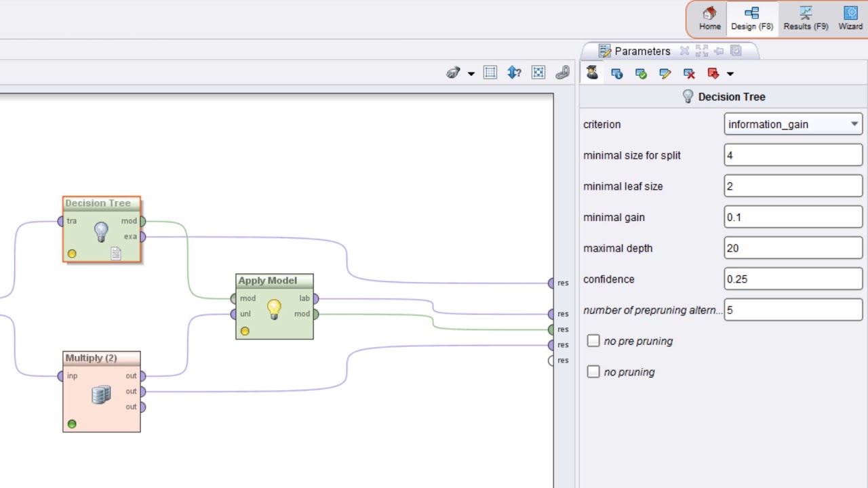
Task: Click the auto-fit process size icon
Action: (x=538, y=73)
